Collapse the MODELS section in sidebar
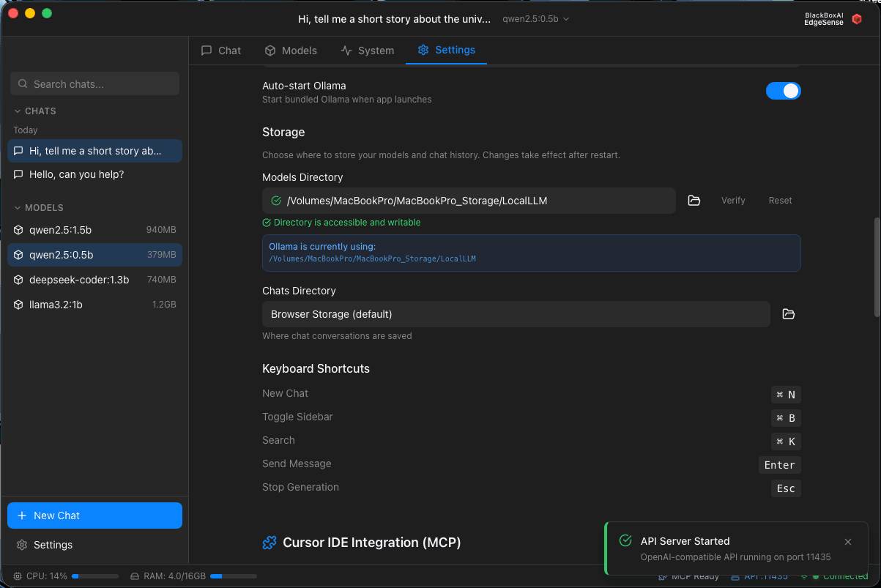The image size is (881, 588). [x=18, y=208]
